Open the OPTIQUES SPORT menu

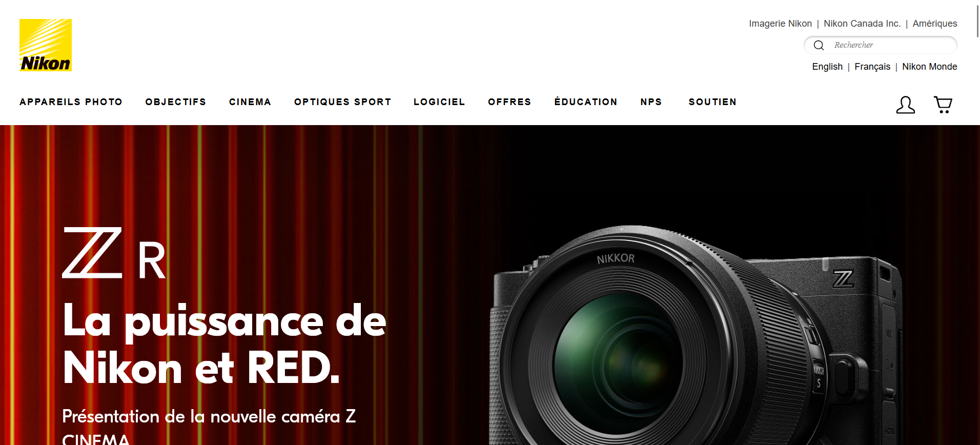pos(343,102)
